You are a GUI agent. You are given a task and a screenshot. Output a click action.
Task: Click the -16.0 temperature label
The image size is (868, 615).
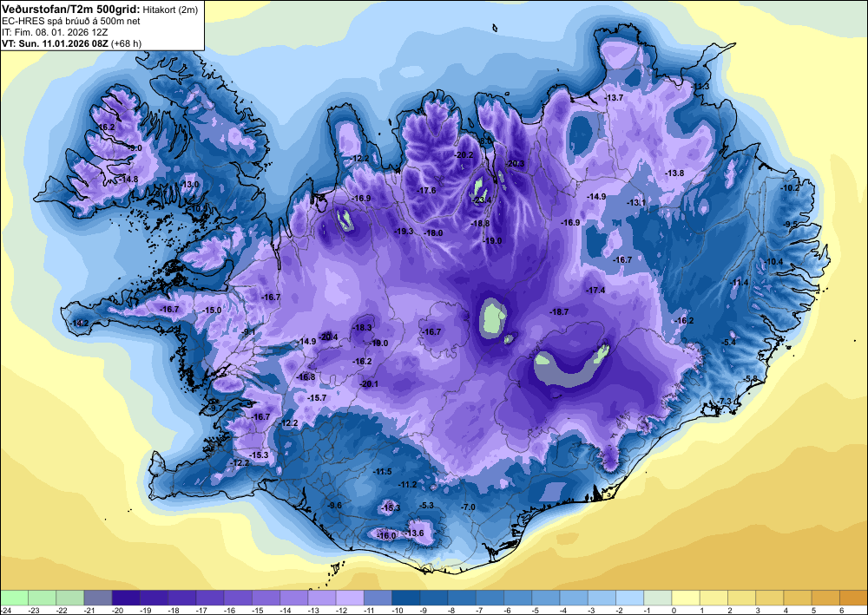(386, 535)
